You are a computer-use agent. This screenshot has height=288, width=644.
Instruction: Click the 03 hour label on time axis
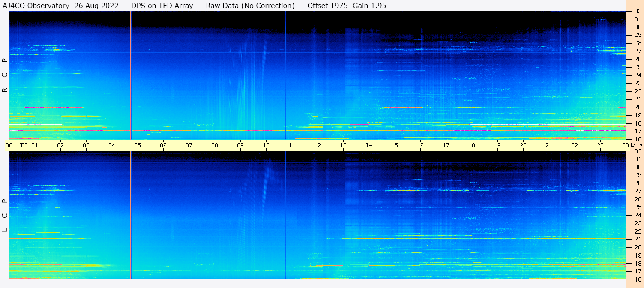pyautogui.click(x=86, y=145)
